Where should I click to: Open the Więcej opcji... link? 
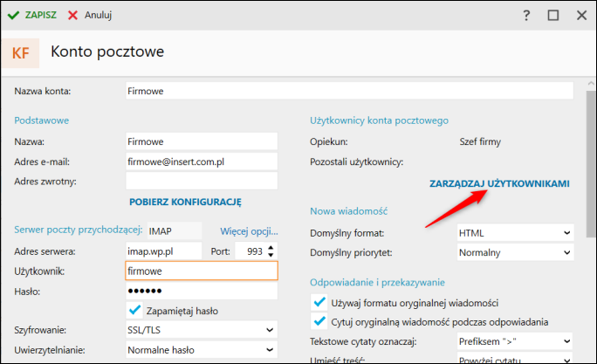(249, 231)
